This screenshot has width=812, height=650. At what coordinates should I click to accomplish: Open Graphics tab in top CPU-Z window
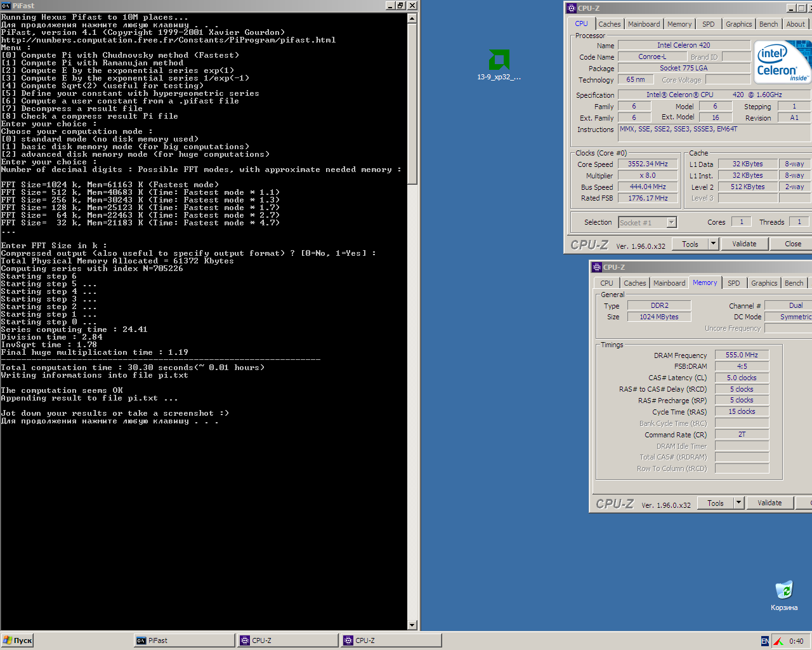[x=739, y=24]
